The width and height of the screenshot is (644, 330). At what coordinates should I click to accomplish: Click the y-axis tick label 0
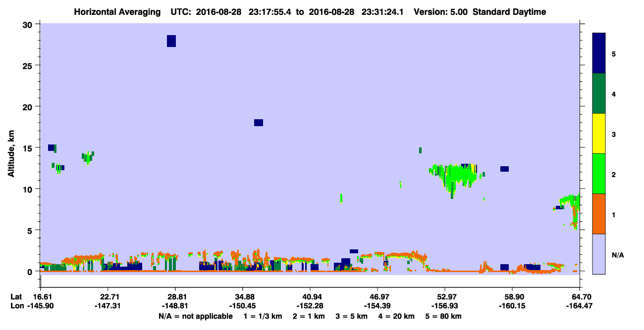[31, 271]
